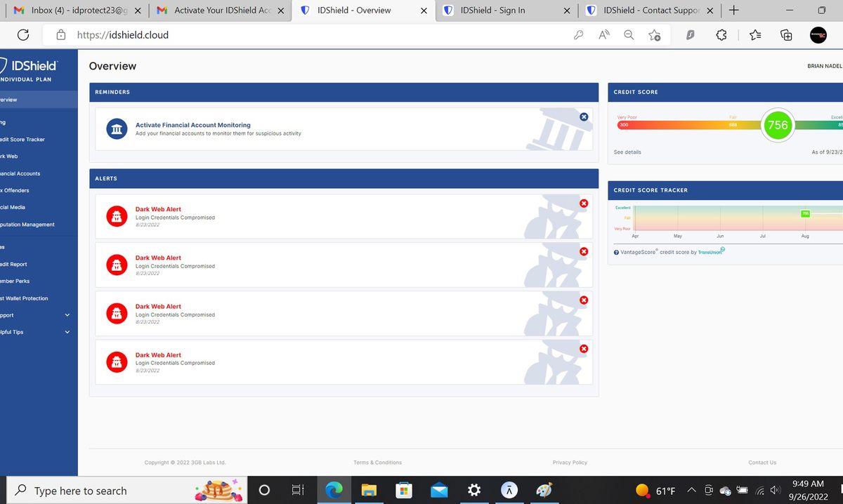Open the Social Media monitoring section
This screenshot has height=504, width=843.
point(13,207)
